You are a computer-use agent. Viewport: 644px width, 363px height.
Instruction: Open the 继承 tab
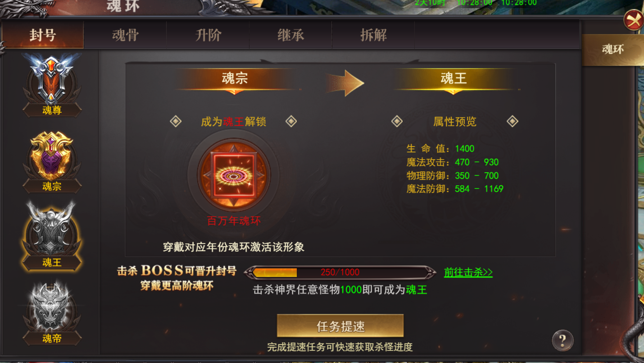(291, 35)
